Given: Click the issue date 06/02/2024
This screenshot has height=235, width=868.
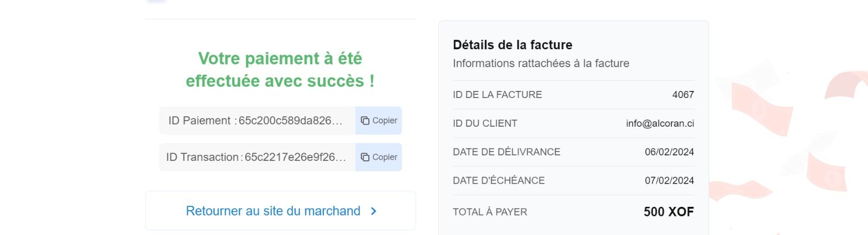Looking at the screenshot, I should pyautogui.click(x=669, y=152).
